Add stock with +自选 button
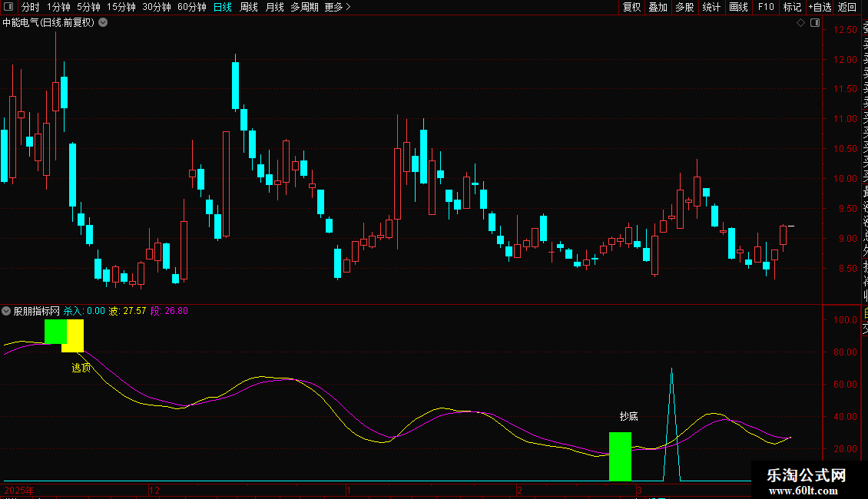Screen dimensions: 868x499 click(x=820, y=7)
